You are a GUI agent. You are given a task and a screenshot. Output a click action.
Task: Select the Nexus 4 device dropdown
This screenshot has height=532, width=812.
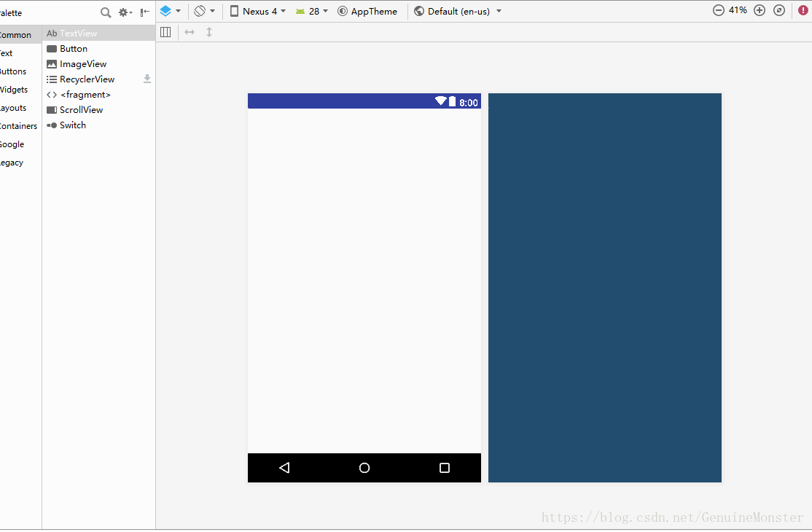tap(258, 11)
